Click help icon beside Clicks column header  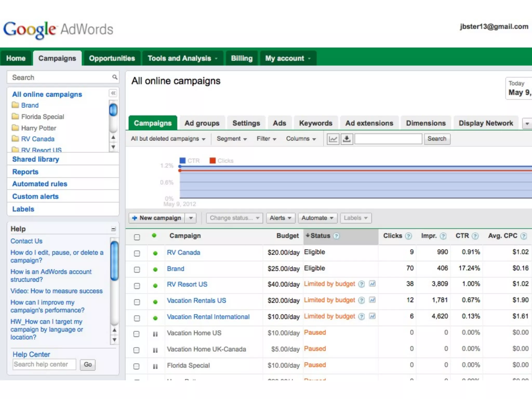click(x=409, y=236)
